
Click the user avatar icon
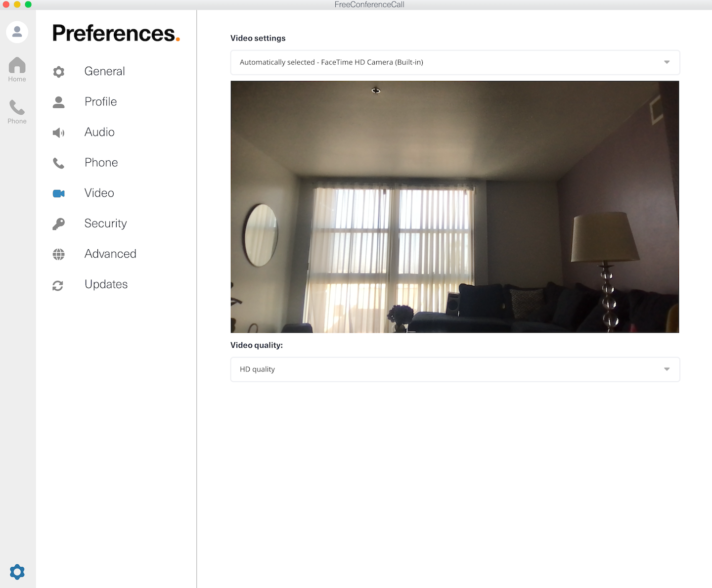[17, 32]
